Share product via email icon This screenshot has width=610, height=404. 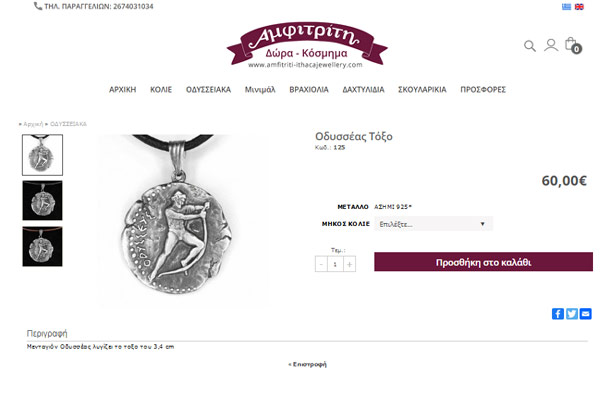click(x=585, y=314)
